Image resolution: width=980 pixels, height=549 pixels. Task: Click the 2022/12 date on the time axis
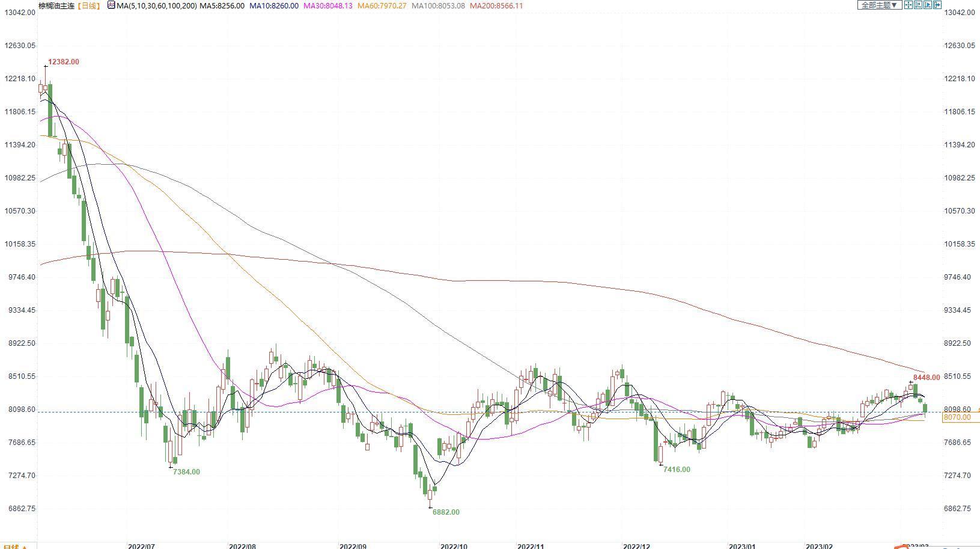click(x=637, y=546)
